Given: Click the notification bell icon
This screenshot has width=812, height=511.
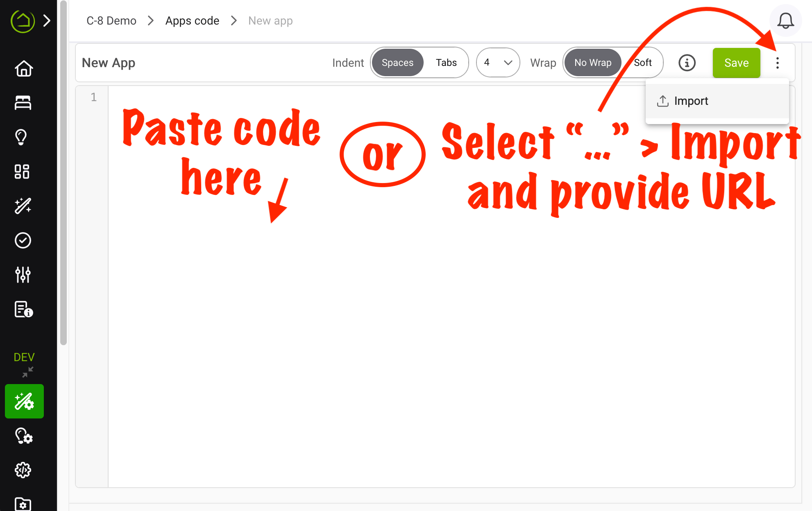Looking at the screenshot, I should click(785, 21).
